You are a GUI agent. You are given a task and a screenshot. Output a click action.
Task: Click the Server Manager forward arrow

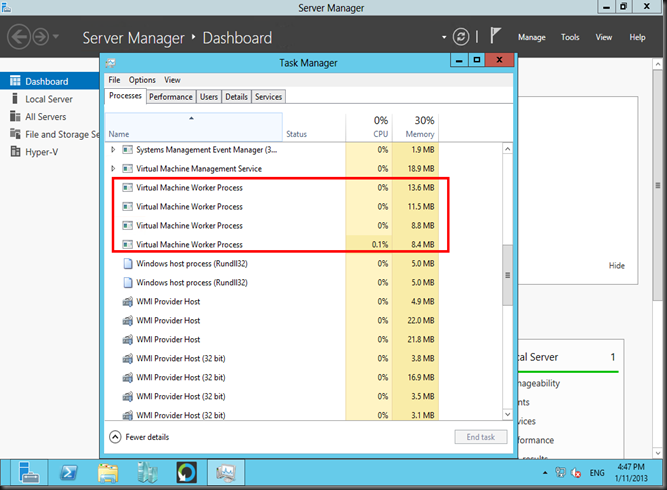(x=41, y=37)
